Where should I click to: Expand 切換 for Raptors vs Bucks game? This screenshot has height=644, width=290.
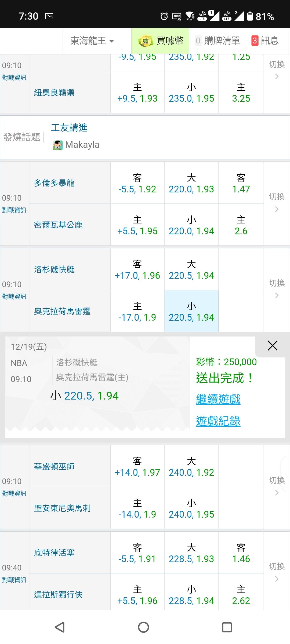tap(277, 203)
